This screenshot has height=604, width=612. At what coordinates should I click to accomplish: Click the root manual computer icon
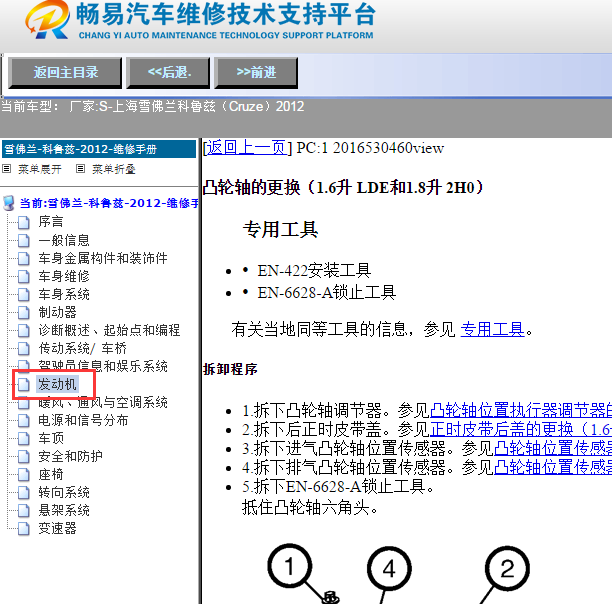tap(9, 203)
